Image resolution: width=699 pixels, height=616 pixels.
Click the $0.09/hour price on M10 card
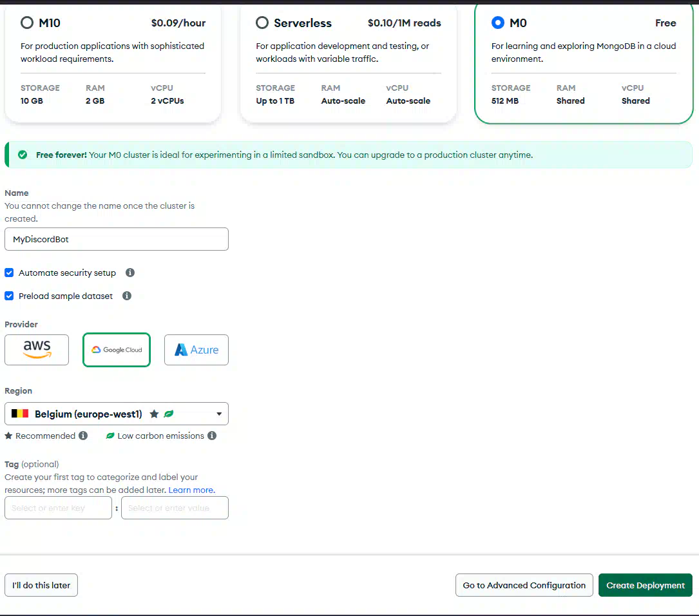click(x=178, y=23)
